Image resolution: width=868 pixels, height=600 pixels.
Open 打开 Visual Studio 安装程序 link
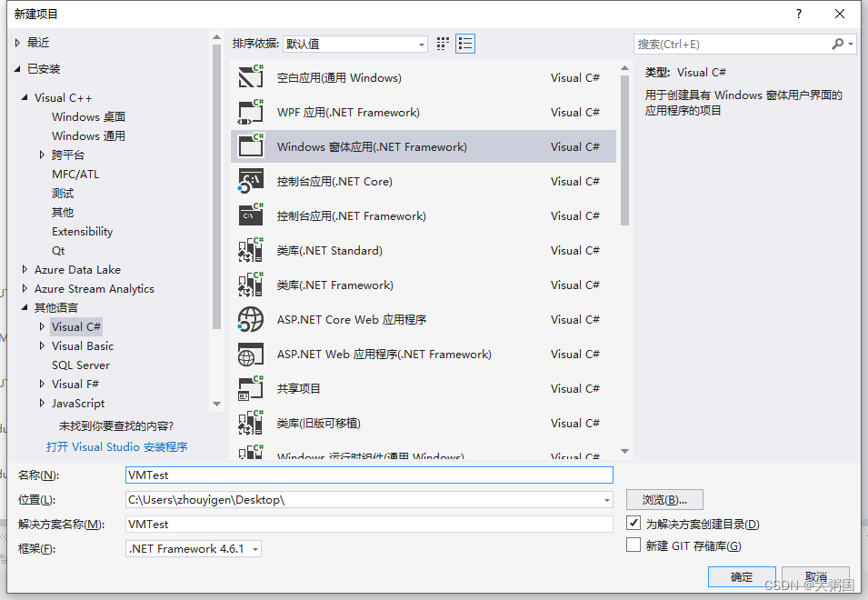[x=117, y=446]
